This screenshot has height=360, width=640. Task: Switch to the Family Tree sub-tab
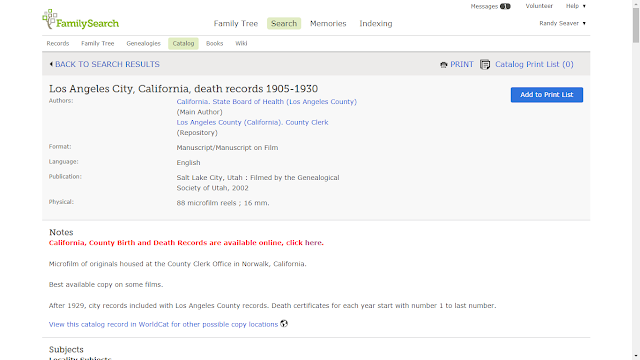[x=98, y=43]
